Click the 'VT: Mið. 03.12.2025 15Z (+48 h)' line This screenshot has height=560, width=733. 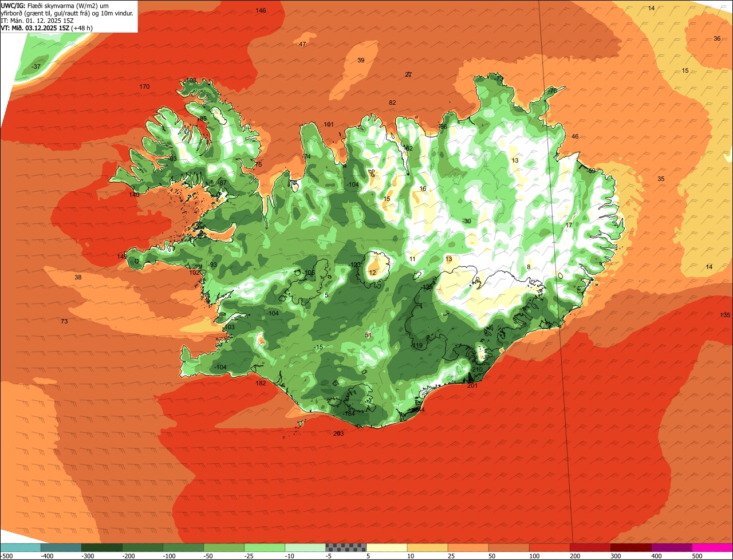pyautogui.click(x=47, y=27)
